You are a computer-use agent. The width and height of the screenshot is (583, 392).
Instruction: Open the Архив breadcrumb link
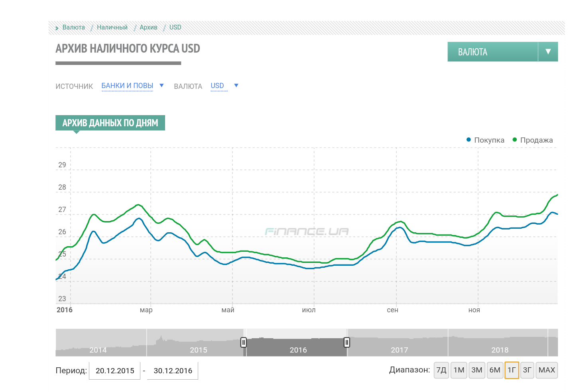click(x=148, y=27)
